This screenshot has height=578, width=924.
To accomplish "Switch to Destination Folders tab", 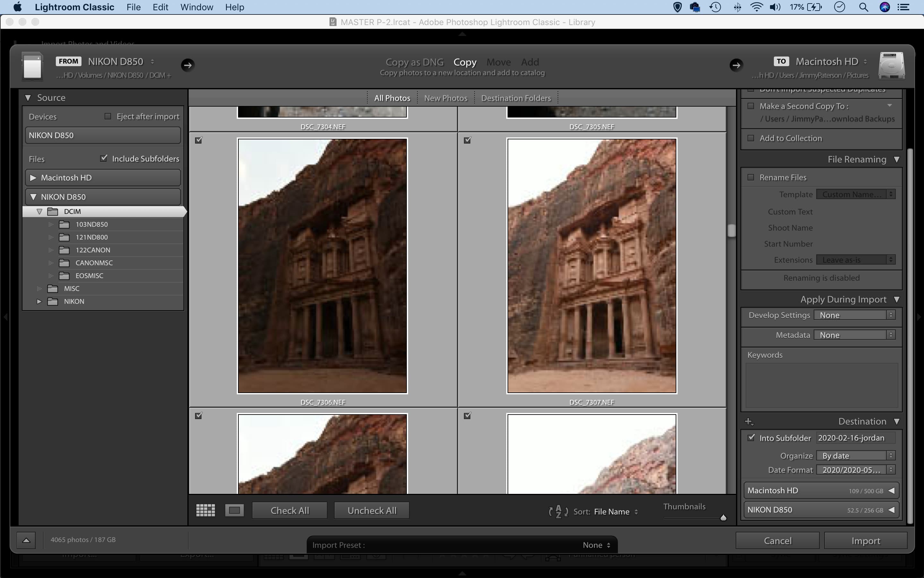I will (516, 98).
